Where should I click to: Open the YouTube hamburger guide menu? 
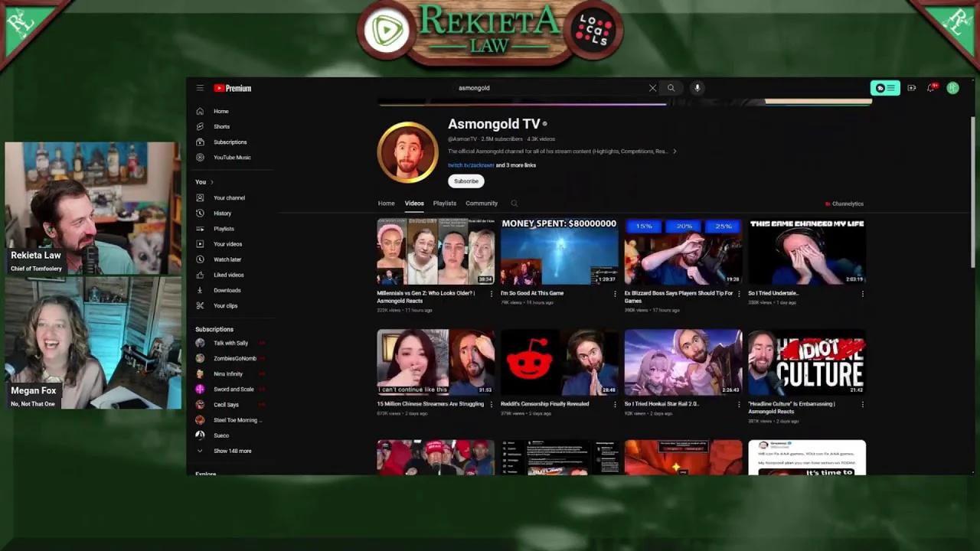[200, 88]
